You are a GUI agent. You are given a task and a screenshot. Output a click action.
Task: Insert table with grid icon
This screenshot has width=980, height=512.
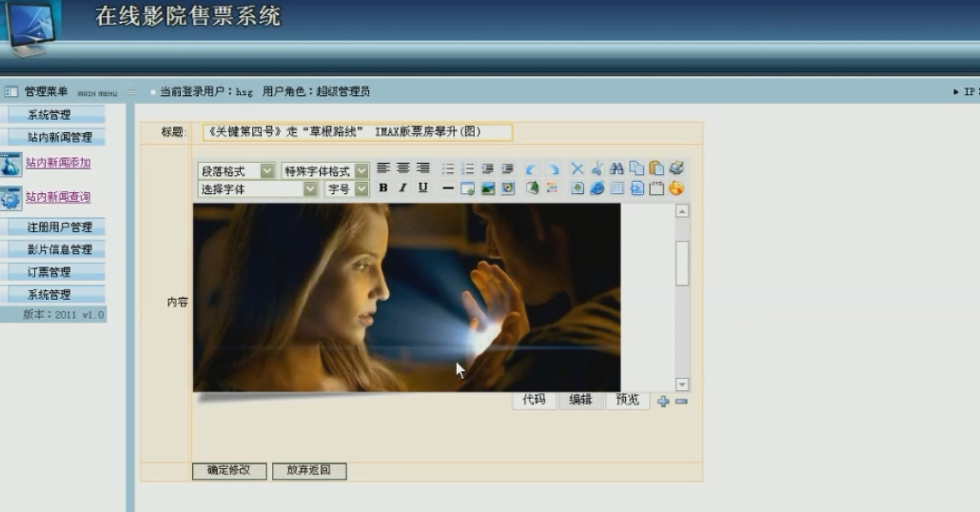pos(617,188)
